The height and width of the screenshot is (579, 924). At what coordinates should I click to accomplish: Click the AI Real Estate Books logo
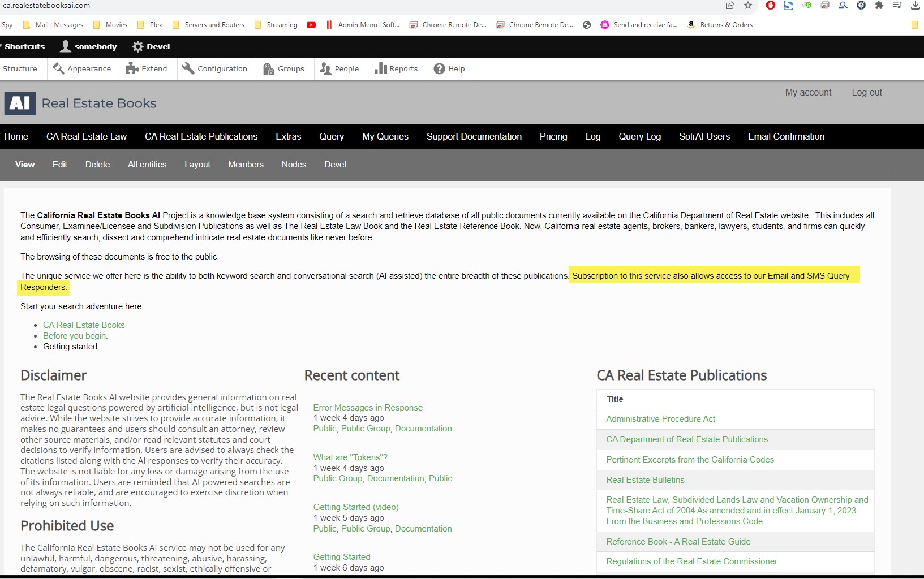[x=80, y=103]
